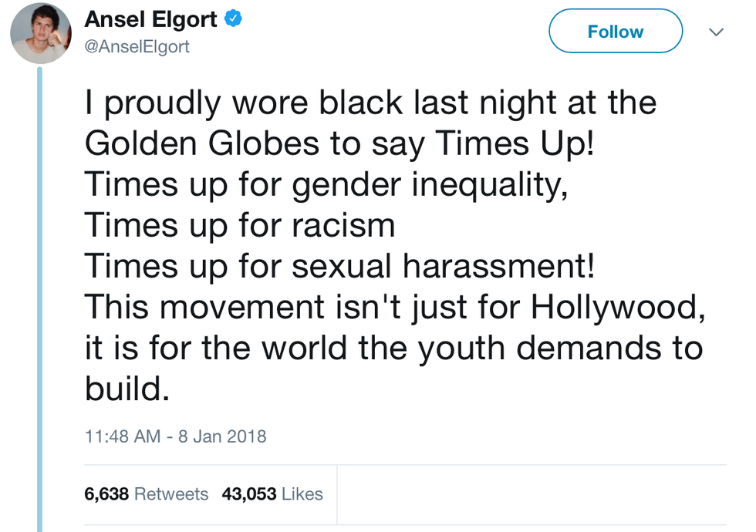Click Ansel Elgort's profile avatar photo
The height and width of the screenshot is (532, 756).
click(40, 33)
